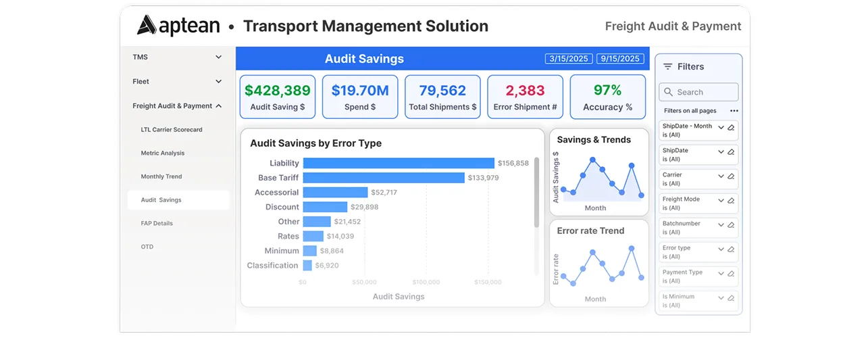The image size is (868, 338).
Task: Click the $156,858 value label
Action: pyautogui.click(x=513, y=163)
